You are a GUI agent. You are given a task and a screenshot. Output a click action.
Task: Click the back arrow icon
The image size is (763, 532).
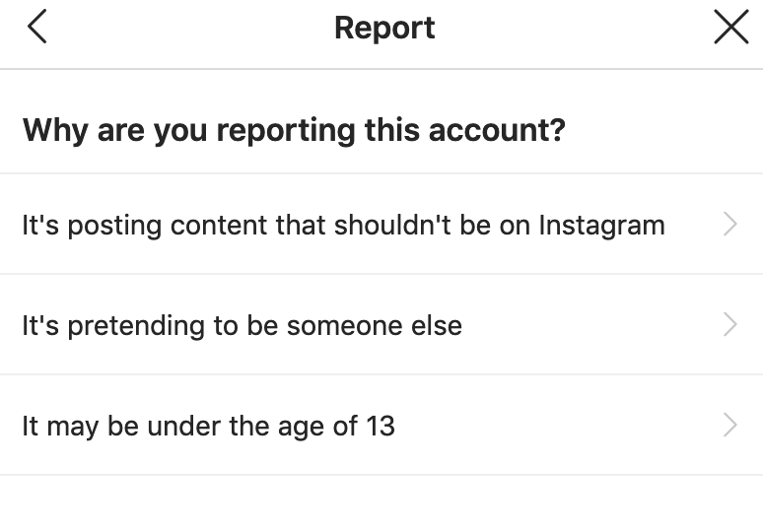[x=36, y=28]
